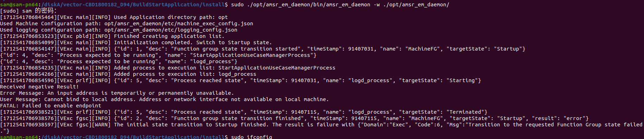Screen dimensions: 644x139
Task: Click 'Added process to execution list: logd_process'
Action: tap(128, 74)
